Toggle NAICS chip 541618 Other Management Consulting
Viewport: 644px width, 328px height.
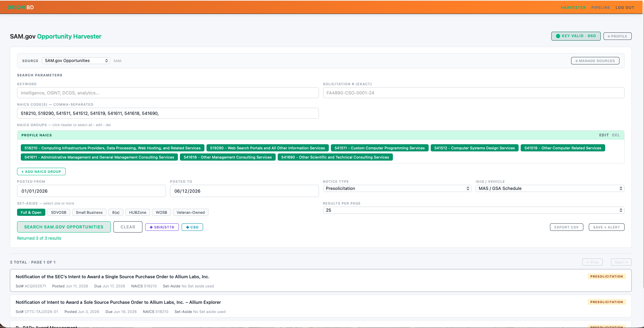point(228,157)
